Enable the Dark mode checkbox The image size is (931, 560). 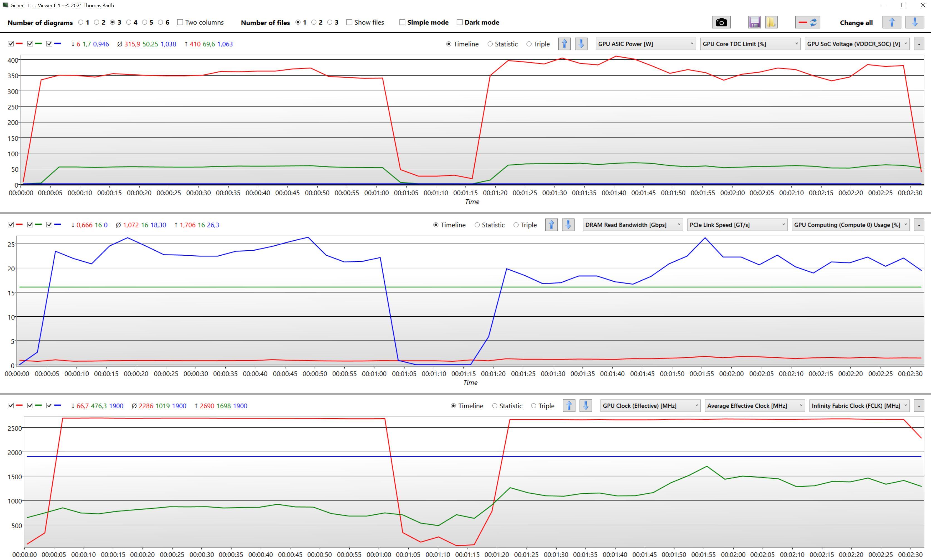click(460, 22)
